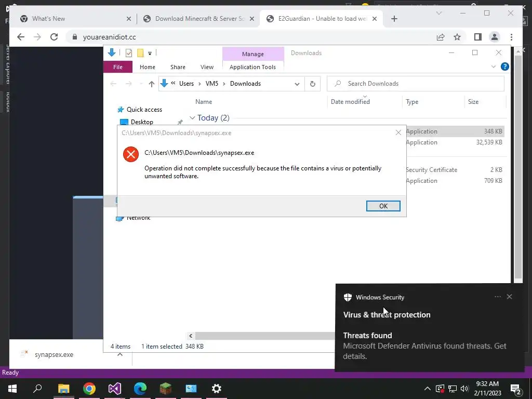Open Visual Studio from the taskbar
Screen dimensions: 532x399
(x=115, y=389)
